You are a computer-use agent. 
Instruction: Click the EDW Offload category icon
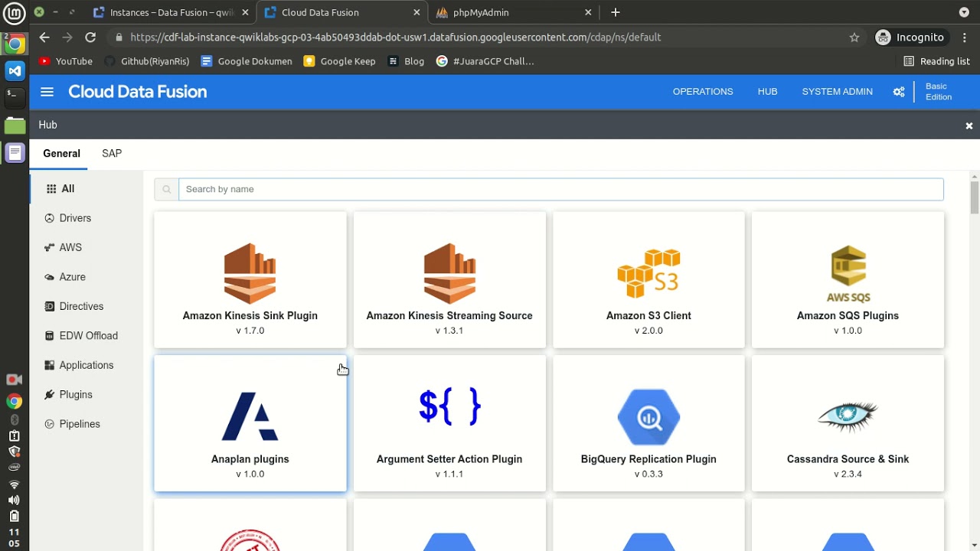pyautogui.click(x=50, y=336)
